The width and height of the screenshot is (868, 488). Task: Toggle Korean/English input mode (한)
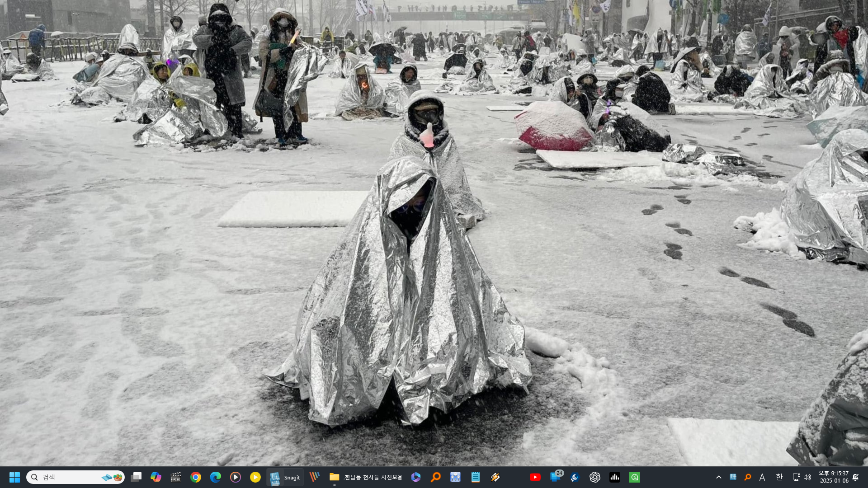pos(779,477)
